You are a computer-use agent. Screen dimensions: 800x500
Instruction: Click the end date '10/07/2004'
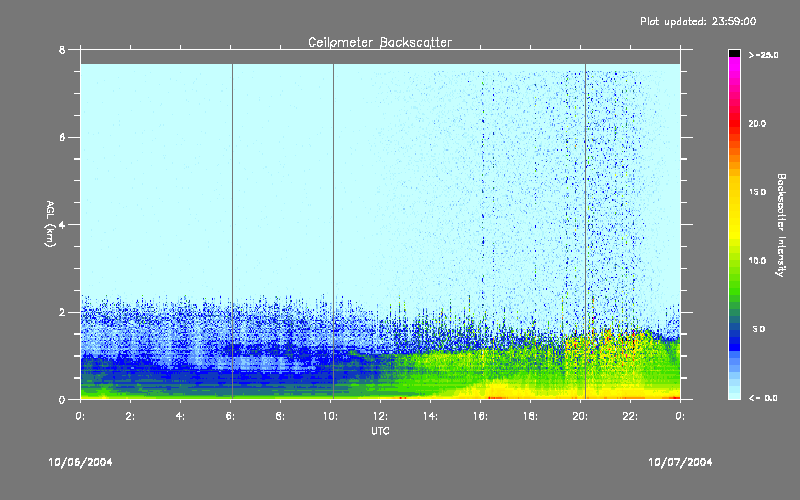click(680, 462)
